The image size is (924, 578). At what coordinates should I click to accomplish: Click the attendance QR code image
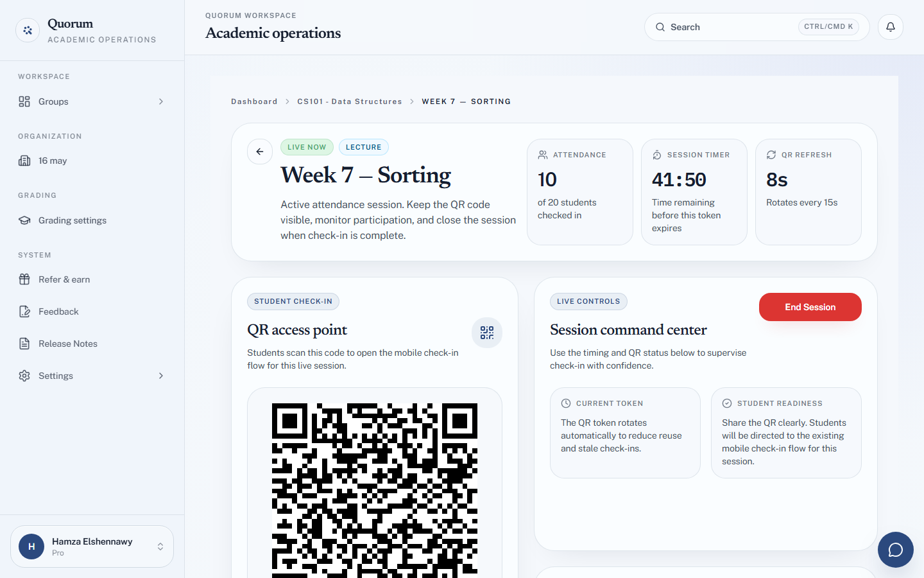(375, 491)
